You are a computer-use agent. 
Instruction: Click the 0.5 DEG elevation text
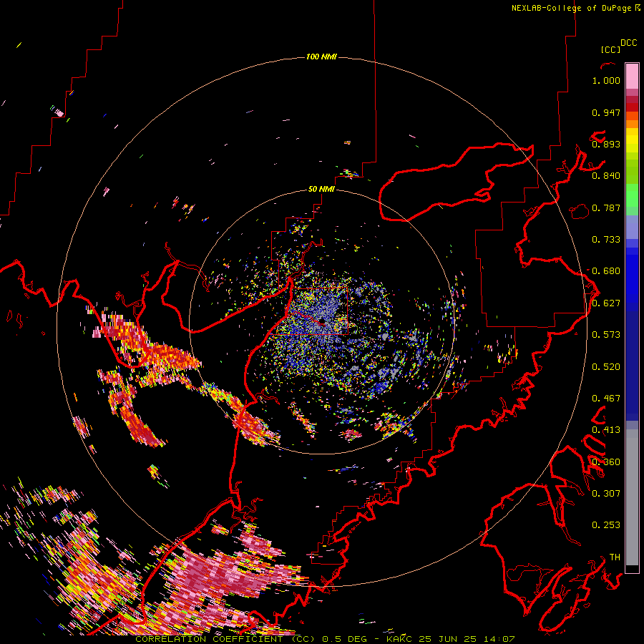coord(344,639)
